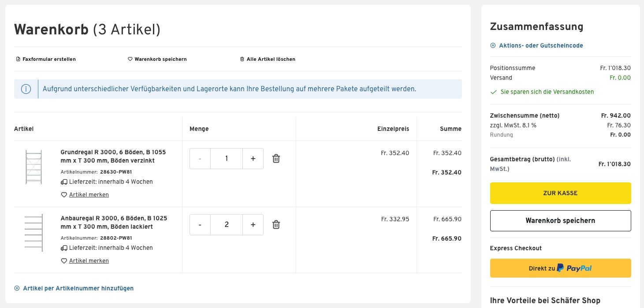Click article number 28802-PW81
Screen dimensions: 644x308
coord(116,238)
